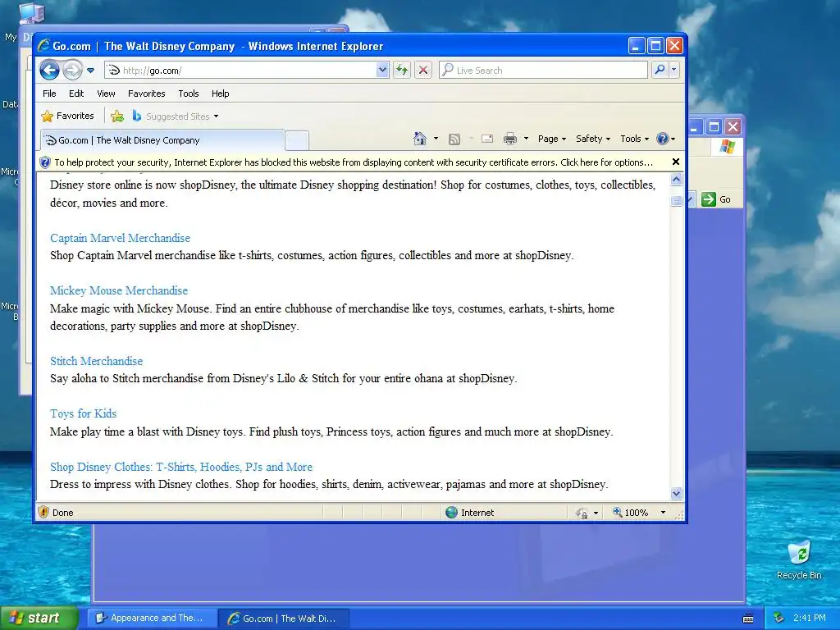Open the Favorites menu
The image size is (840, 630).
click(x=146, y=94)
